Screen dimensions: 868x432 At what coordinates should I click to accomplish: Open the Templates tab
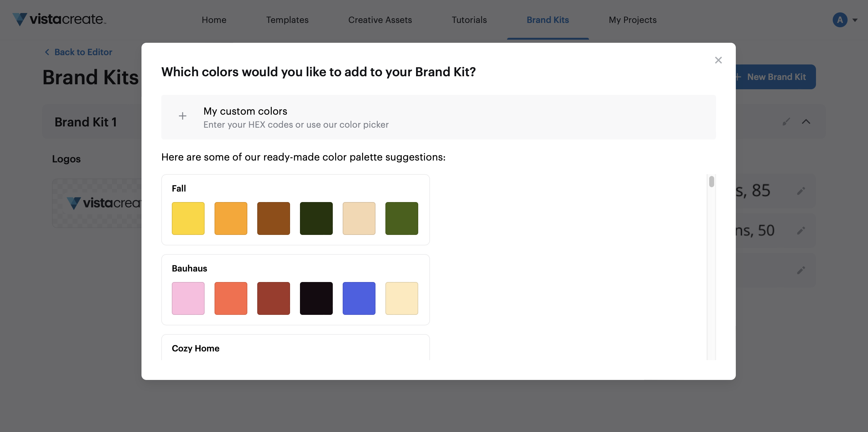click(x=287, y=20)
